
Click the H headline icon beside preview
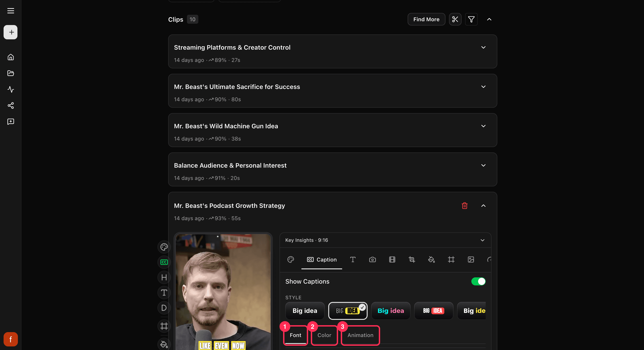click(x=164, y=277)
